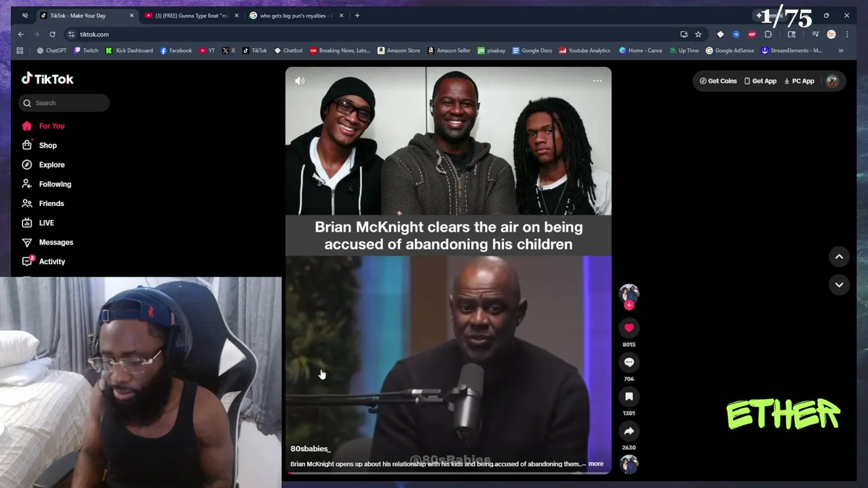The width and height of the screenshot is (868, 488).
Task: Open a new browser tab
Action: coord(358,16)
